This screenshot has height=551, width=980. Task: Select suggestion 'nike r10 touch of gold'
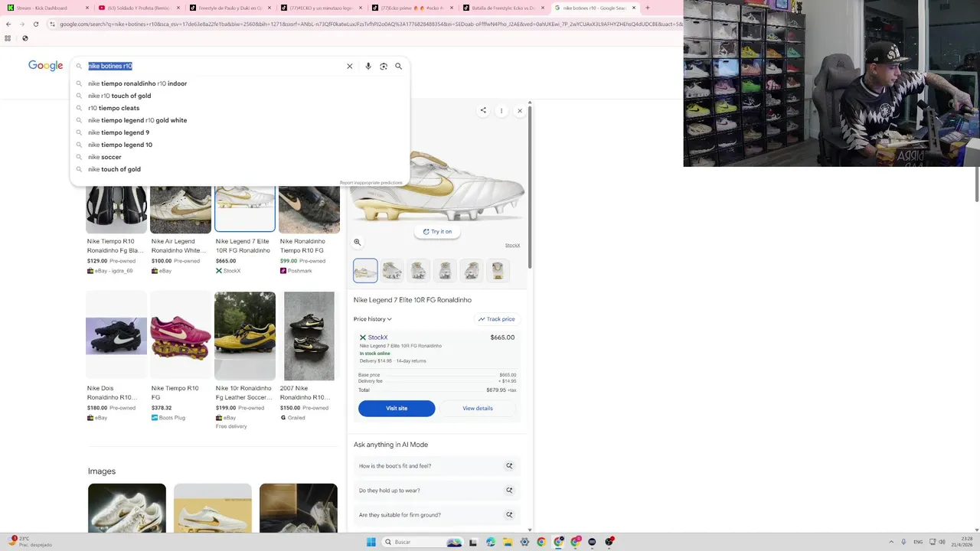[x=240, y=96]
